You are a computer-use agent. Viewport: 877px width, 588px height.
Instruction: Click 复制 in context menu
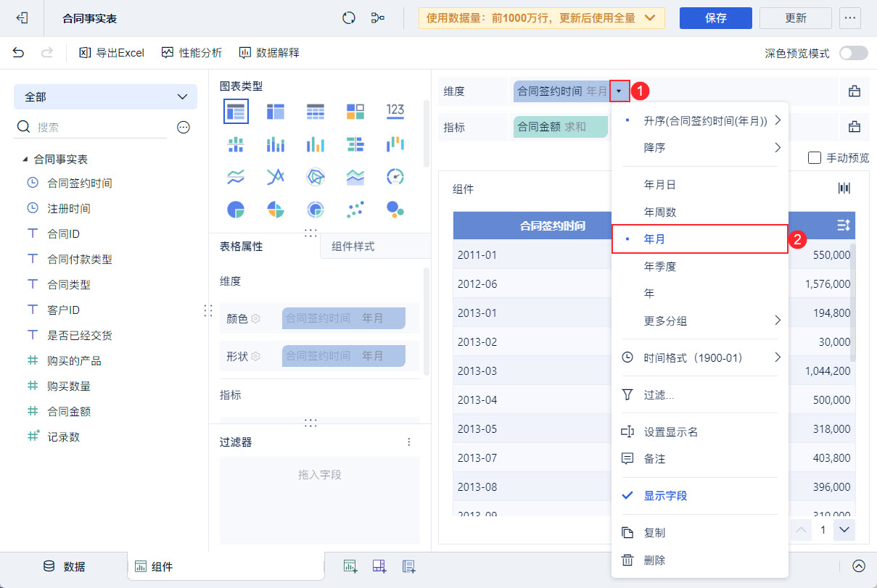pyautogui.click(x=700, y=533)
